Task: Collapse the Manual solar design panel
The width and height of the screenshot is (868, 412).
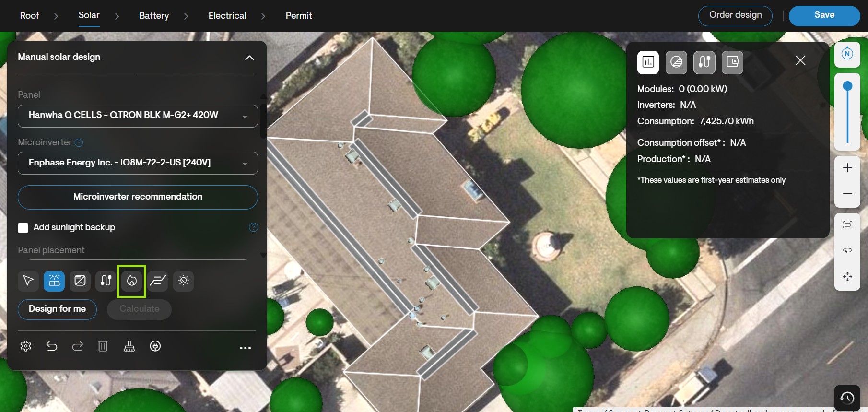Action: (x=249, y=58)
